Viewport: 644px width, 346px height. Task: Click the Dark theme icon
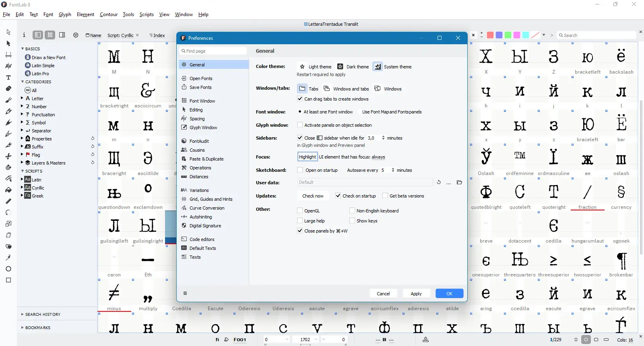(340, 67)
